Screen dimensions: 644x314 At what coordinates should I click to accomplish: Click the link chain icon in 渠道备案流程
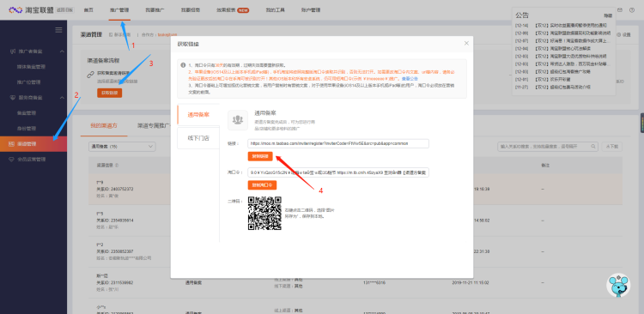[90, 75]
